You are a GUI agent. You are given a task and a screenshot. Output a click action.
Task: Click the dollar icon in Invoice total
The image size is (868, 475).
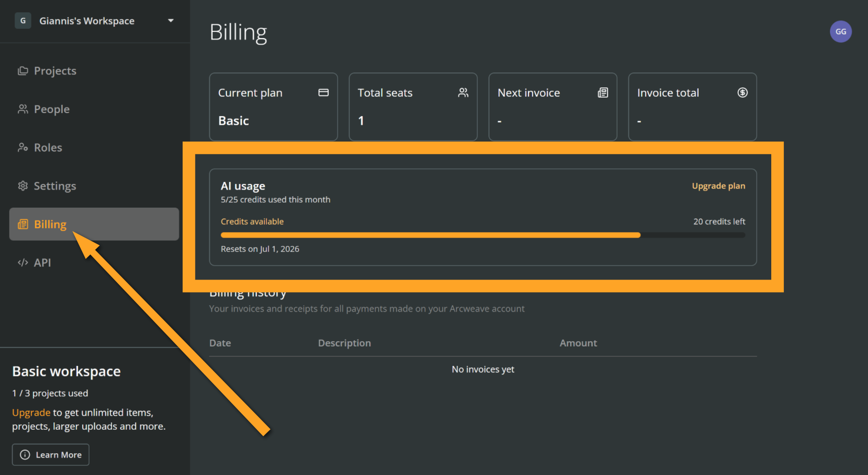click(x=742, y=93)
